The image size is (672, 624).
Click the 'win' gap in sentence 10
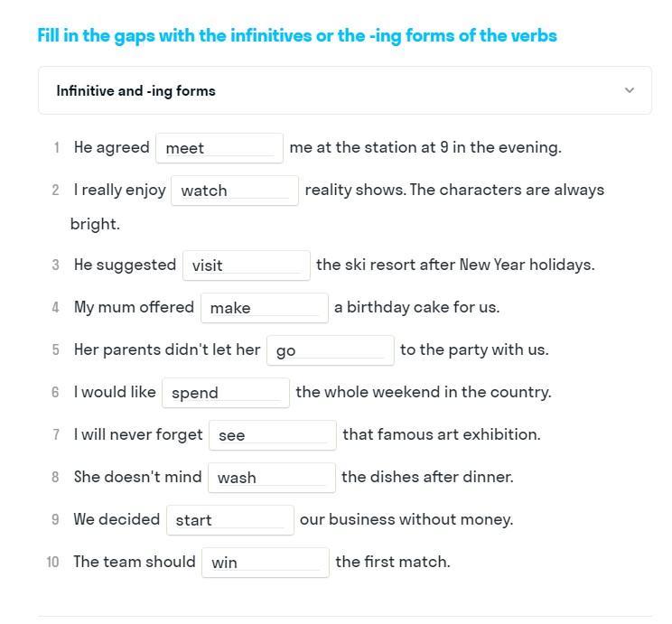[x=265, y=563]
